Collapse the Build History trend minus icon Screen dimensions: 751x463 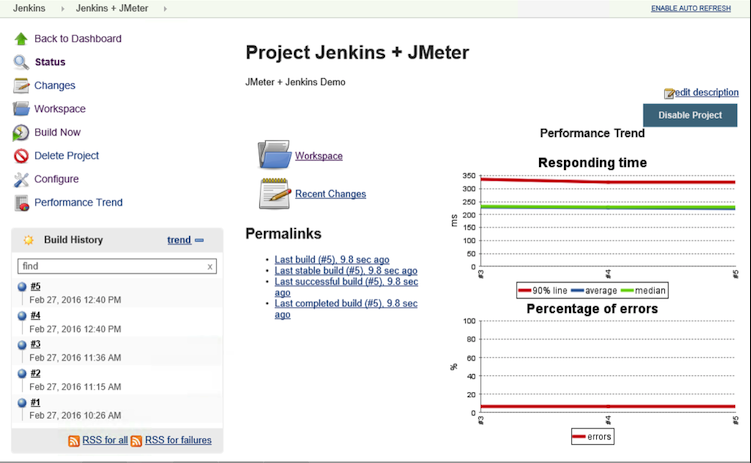pos(199,240)
